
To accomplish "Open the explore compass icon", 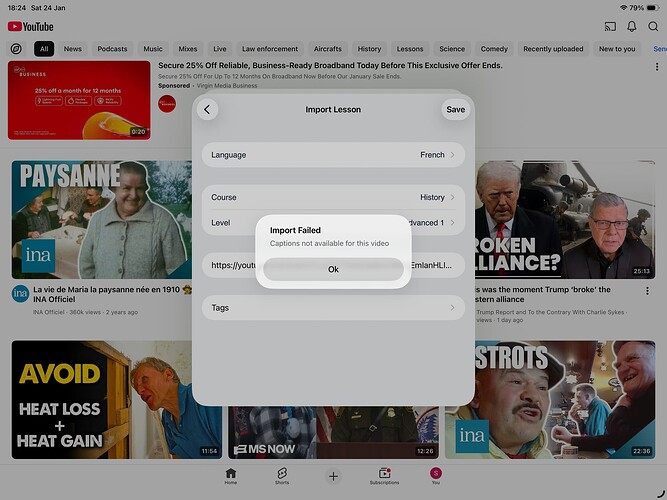I will (16, 48).
